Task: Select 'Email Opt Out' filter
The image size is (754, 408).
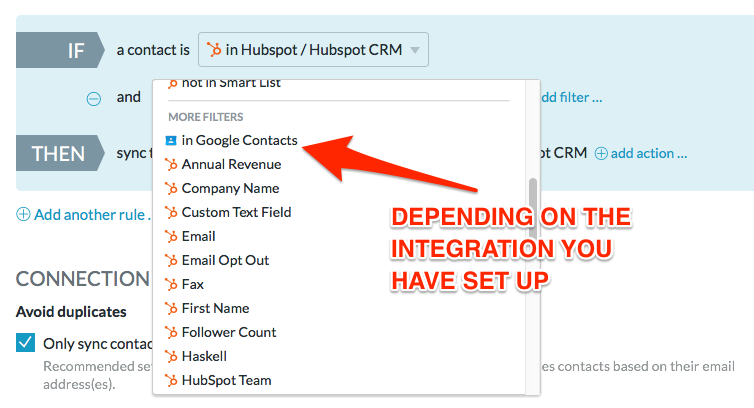Action: coord(226,261)
